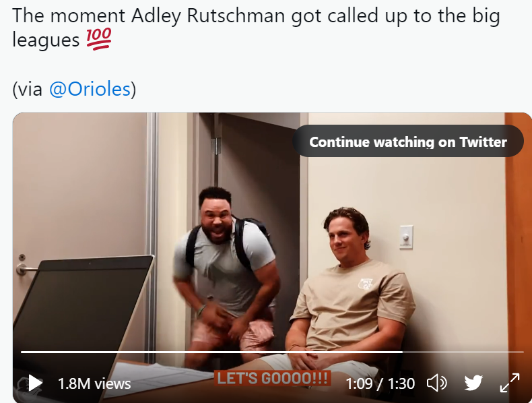
Task: Open the @Orioles profile link
Action: (90, 89)
